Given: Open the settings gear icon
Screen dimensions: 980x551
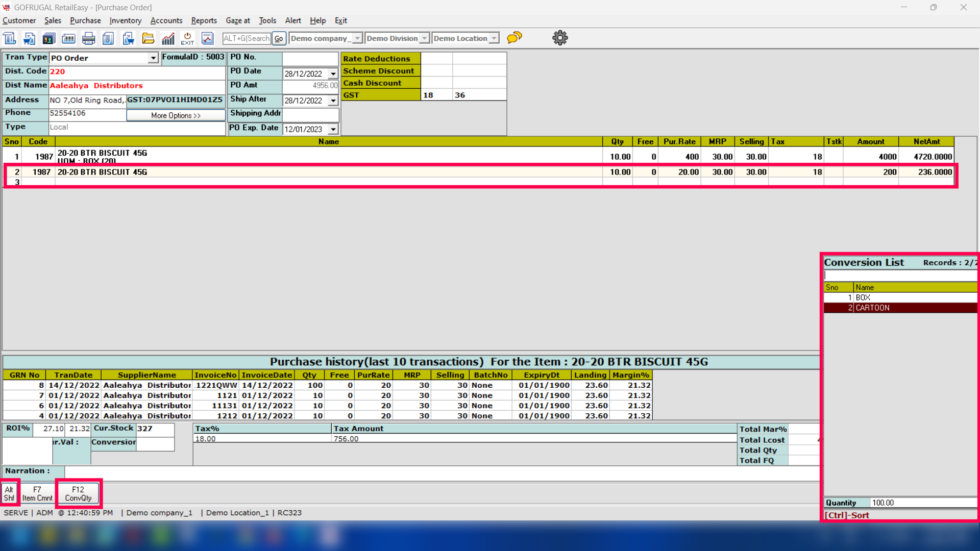Looking at the screenshot, I should pos(560,38).
